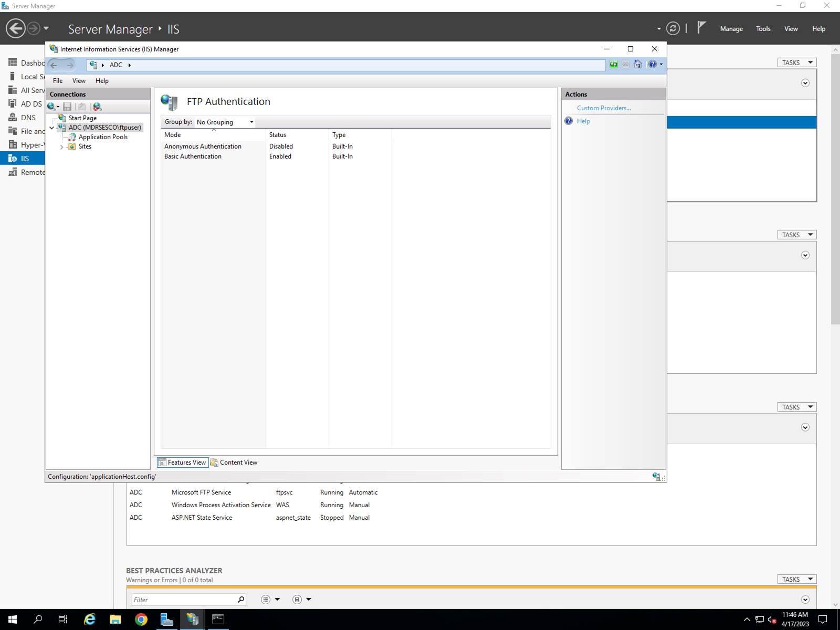Open Server Manager's View menu in the header

[791, 29]
